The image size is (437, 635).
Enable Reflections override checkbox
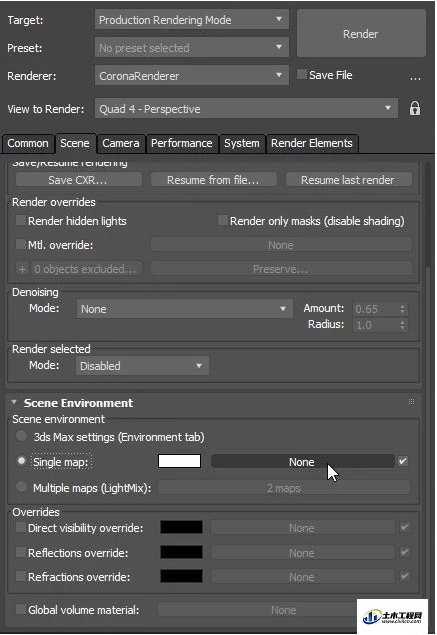point(21,552)
